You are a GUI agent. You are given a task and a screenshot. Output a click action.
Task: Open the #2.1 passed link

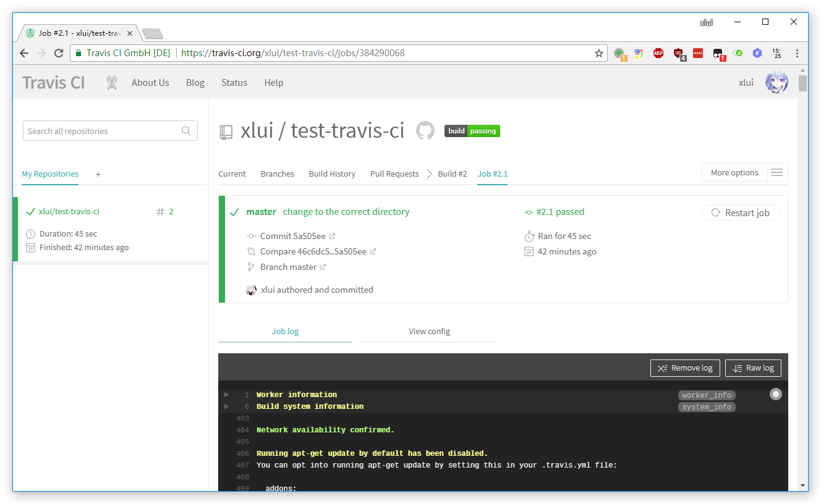(560, 212)
